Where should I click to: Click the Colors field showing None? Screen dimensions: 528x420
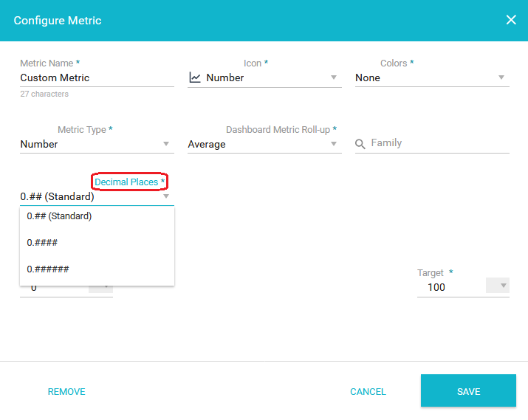[432, 78]
